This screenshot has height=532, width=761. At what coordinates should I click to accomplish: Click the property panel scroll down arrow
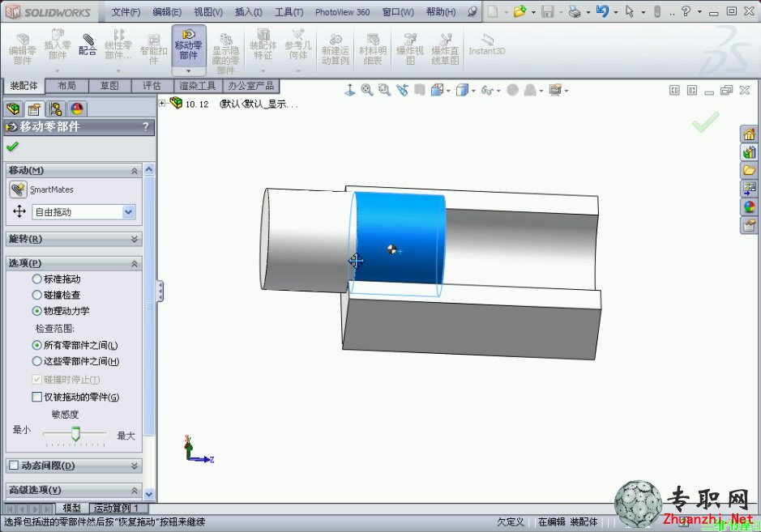[149, 494]
